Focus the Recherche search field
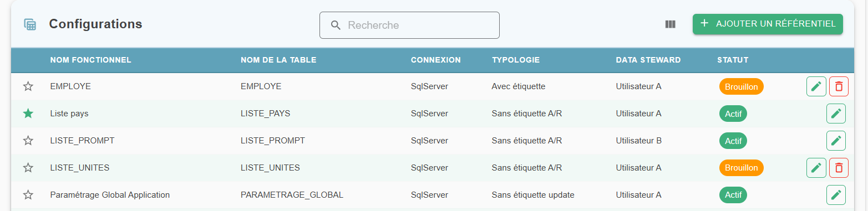This screenshot has height=211, width=868. point(409,25)
